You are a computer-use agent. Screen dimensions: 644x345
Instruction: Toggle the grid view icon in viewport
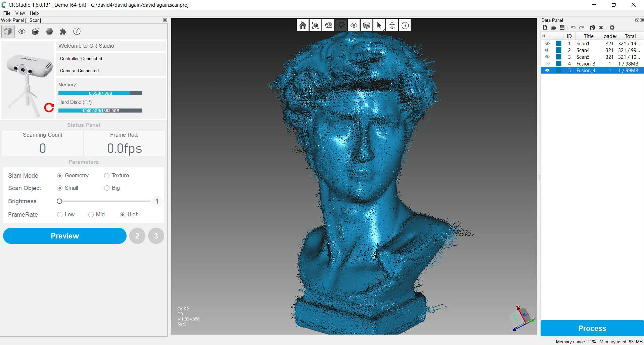click(x=328, y=25)
